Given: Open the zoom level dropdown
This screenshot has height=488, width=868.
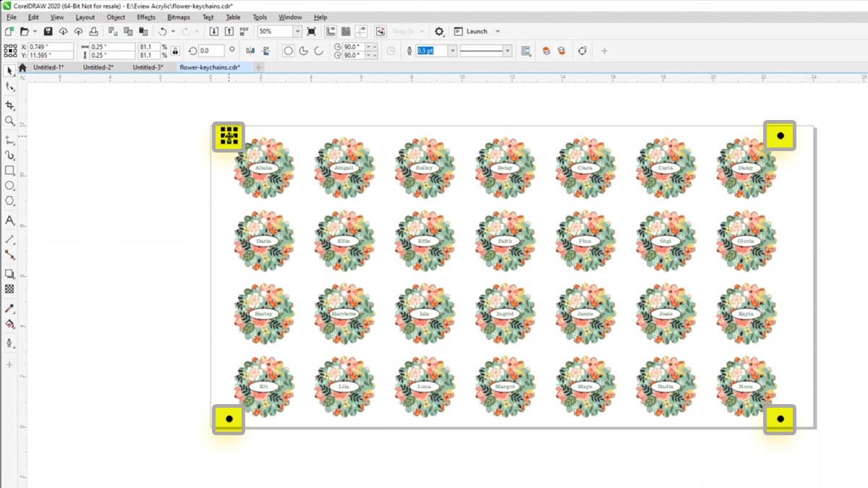Looking at the screenshot, I should (x=297, y=32).
